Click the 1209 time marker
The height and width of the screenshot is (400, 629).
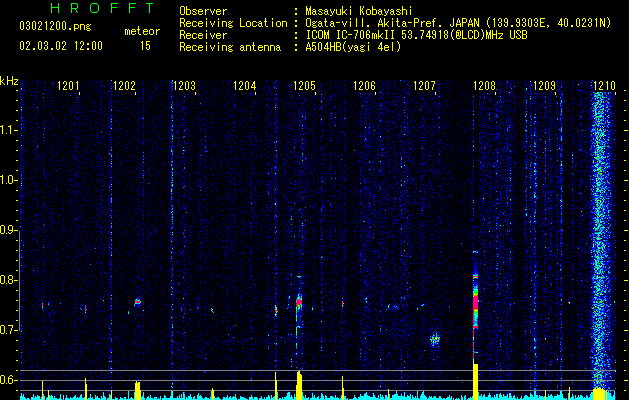[544, 86]
